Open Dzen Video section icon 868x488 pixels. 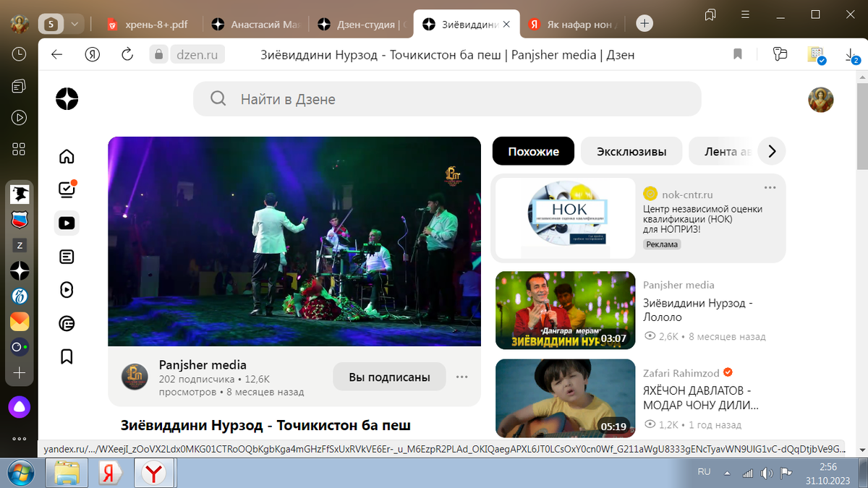pos(67,223)
